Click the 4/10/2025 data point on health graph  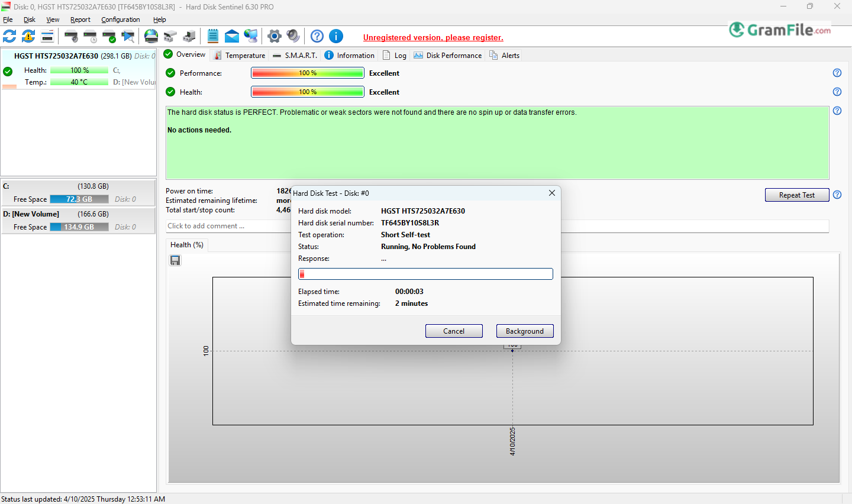tap(512, 351)
